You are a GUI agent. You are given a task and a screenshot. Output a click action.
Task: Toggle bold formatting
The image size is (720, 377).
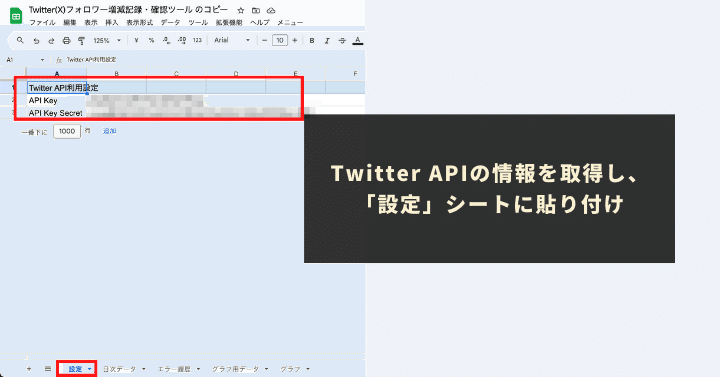[312, 40]
